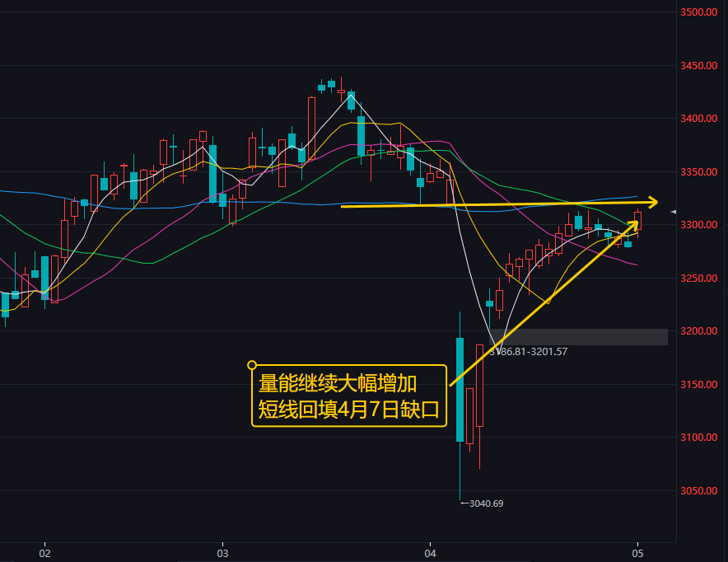728x562 pixels.
Task: Click the yellow annotation note about 4月7日缺口
Action: coord(348,396)
